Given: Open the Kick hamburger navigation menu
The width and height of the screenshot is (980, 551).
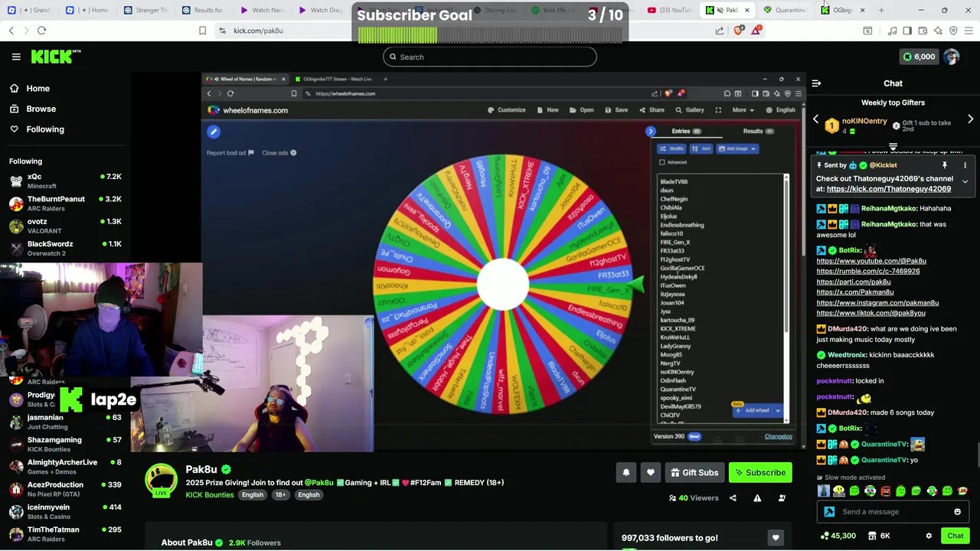Looking at the screenshot, I should 16,57.
